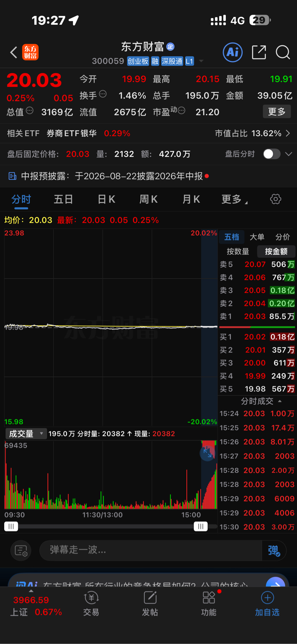
Task: Tap the 盘后固定价格 20.03 value
Action: [x=77, y=154]
